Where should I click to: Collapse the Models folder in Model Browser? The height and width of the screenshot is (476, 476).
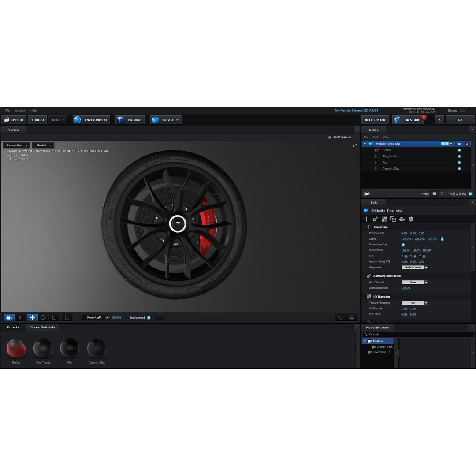pyautogui.click(x=364, y=341)
